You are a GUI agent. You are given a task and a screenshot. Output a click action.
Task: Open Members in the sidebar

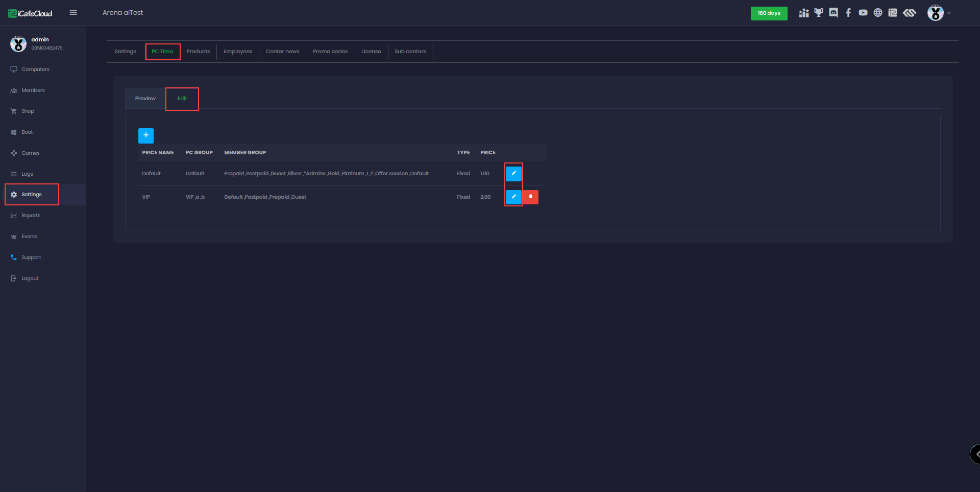[x=33, y=90]
